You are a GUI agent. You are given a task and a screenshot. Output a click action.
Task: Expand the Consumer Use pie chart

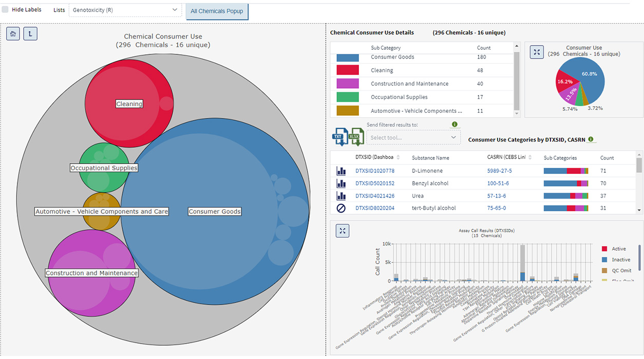pos(537,52)
